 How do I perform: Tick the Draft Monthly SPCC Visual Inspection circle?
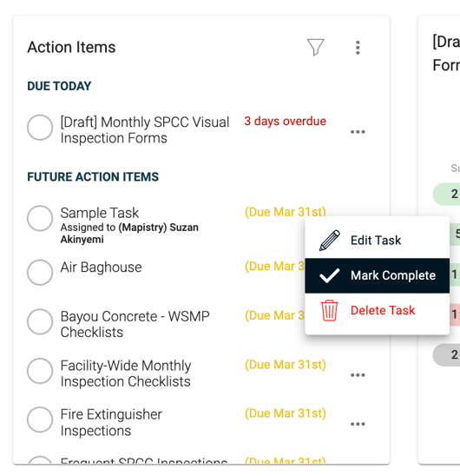tap(40, 127)
